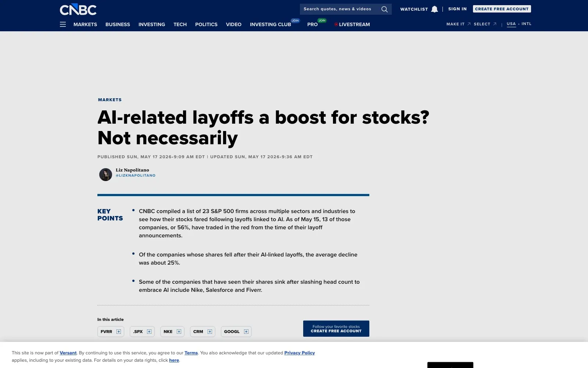Click the search magnifier icon
588x368 pixels.
pyautogui.click(x=384, y=9)
